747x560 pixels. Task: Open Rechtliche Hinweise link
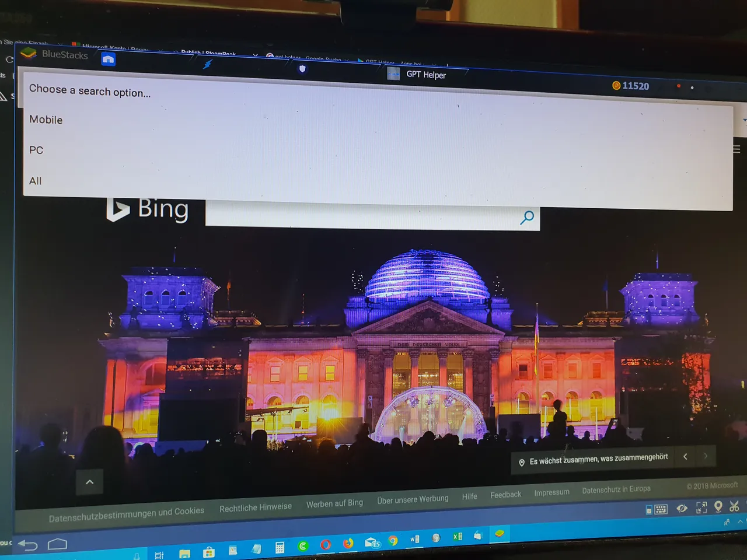[x=256, y=508]
